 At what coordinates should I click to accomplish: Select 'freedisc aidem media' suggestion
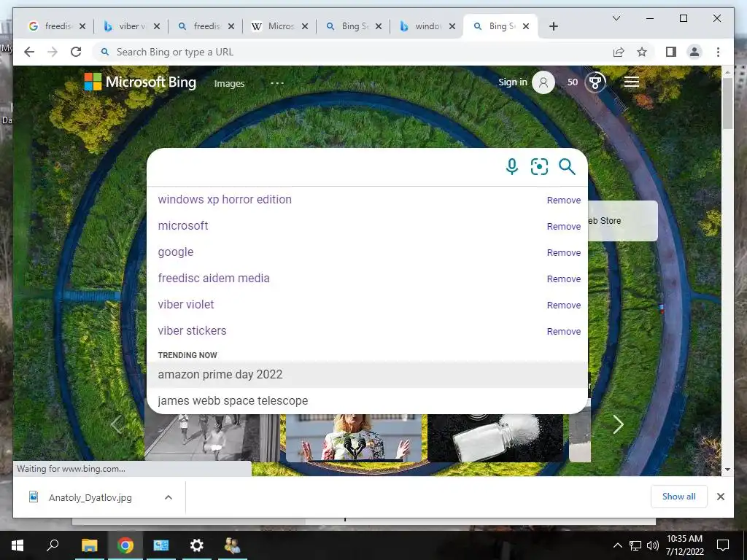214,278
